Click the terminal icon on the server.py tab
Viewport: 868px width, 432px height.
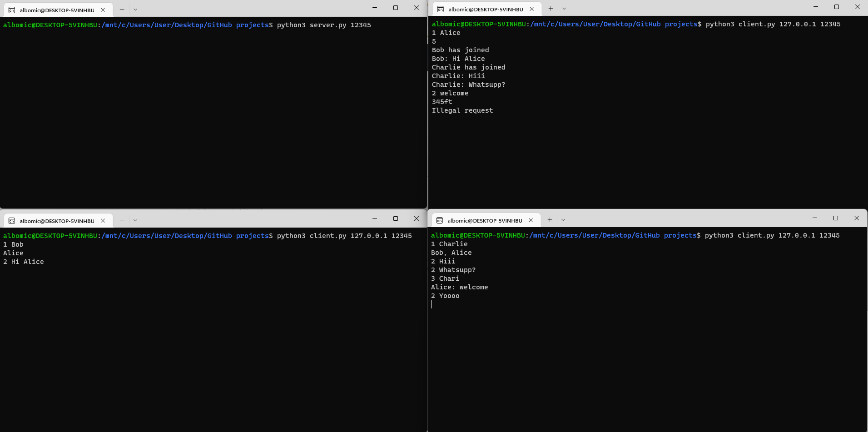point(11,10)
